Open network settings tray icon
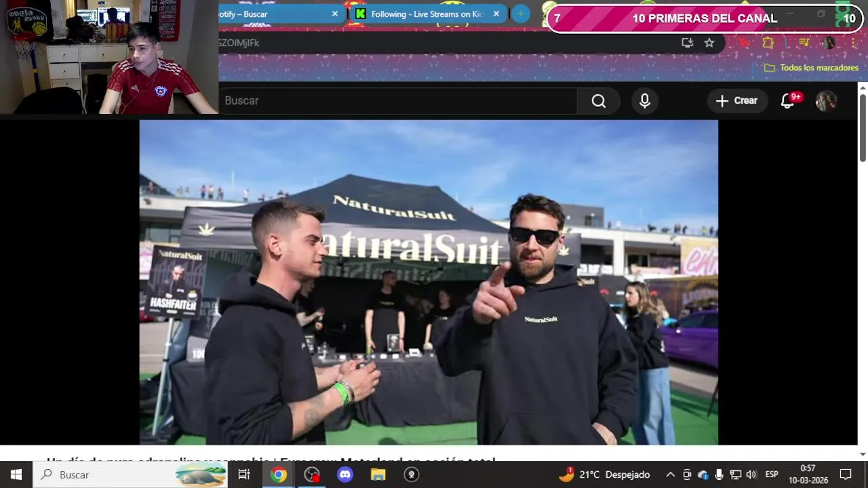Image resolution: width=868 pixels, height=488 pixels. point(736,474)
